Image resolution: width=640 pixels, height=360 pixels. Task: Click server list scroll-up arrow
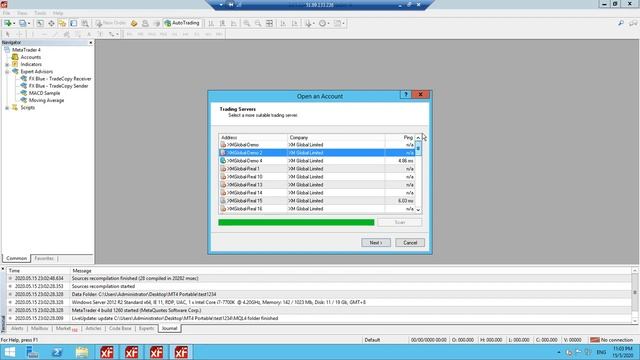[418, 138]
